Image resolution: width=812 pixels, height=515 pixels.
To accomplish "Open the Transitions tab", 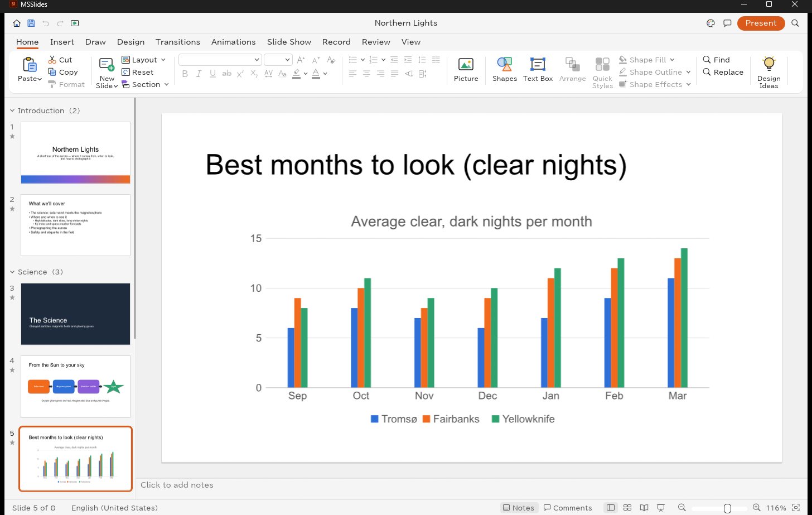I will click(178, 42).
